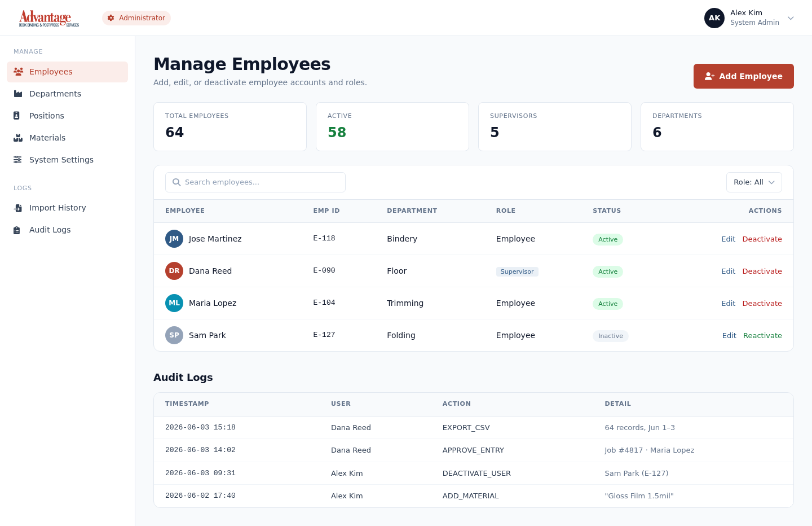
Task: Click the Total Employees card showing 64
Action: click(x=230, y=126)
